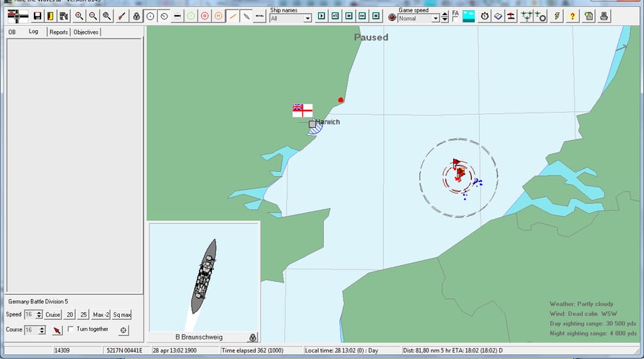Set speed with the 25 button
This screenshot has width=644, height=359.
83,315
